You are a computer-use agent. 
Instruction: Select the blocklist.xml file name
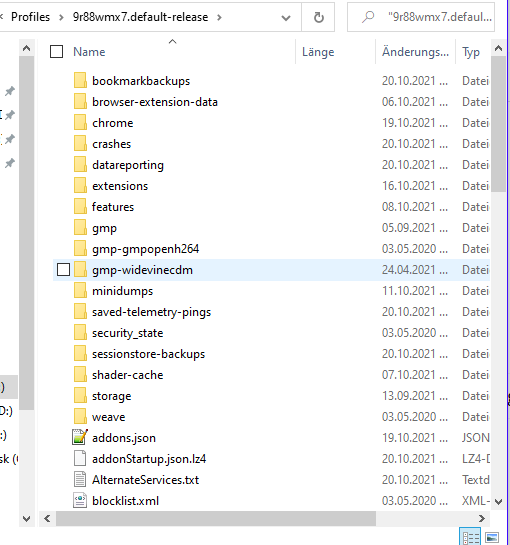point(125,501)
